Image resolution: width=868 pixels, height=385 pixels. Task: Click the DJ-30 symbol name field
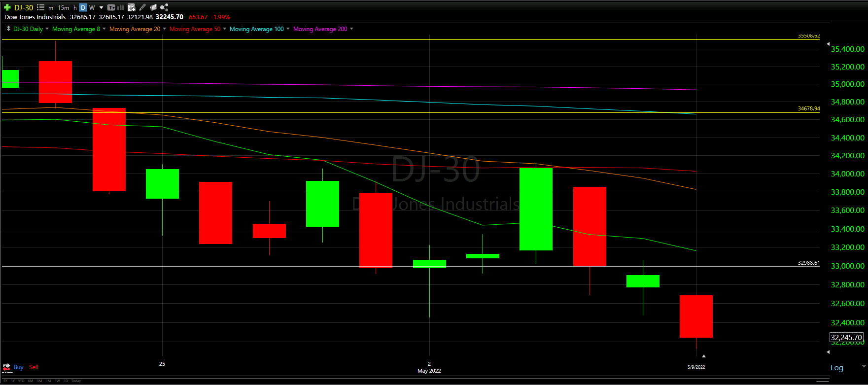point(24,7)
